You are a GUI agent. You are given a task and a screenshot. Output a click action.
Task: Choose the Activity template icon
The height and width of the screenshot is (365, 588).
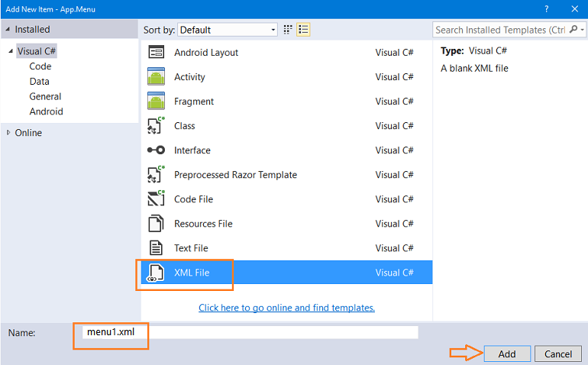click(156, 76)
